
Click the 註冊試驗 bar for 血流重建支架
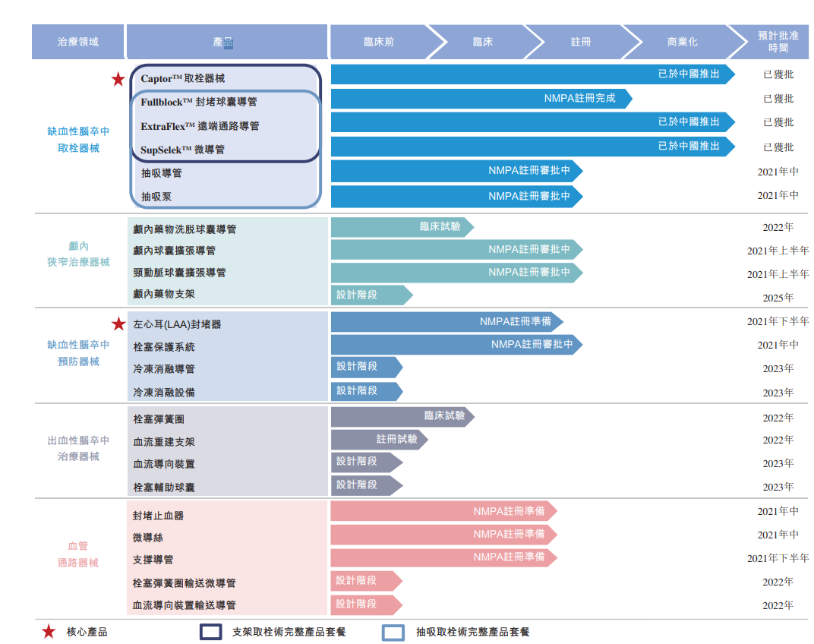(379, 439)
